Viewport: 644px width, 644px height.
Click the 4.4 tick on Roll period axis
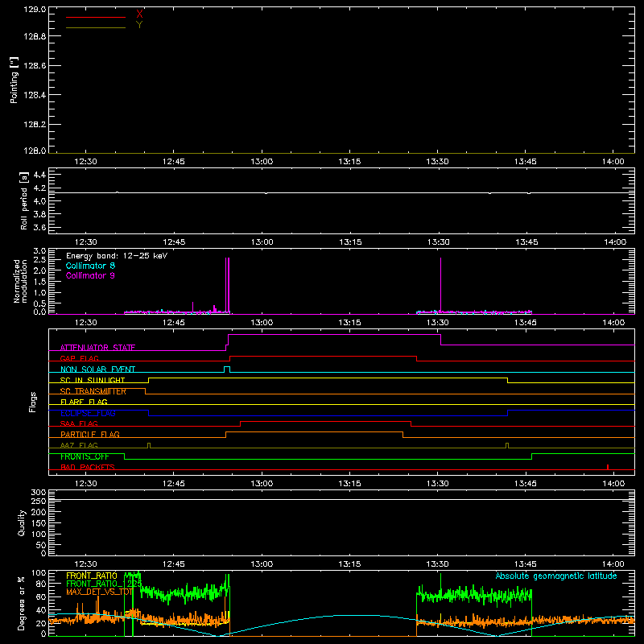tap(39, 175)
